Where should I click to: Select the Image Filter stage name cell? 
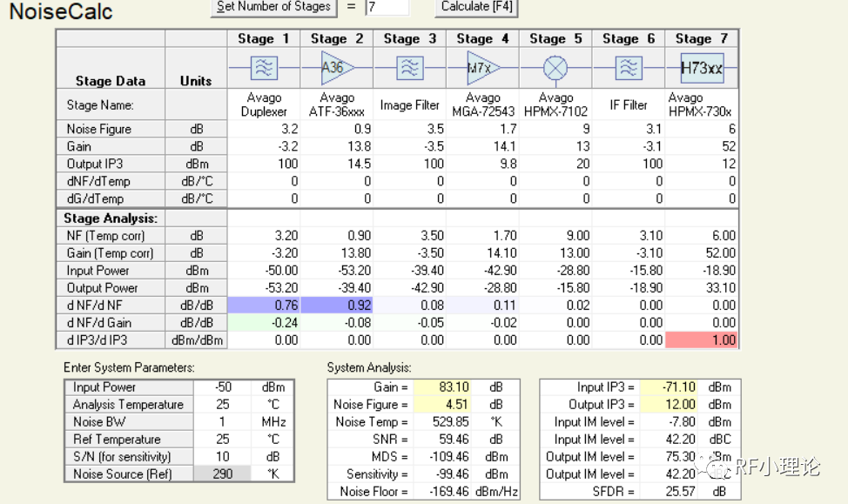point(409,104)
